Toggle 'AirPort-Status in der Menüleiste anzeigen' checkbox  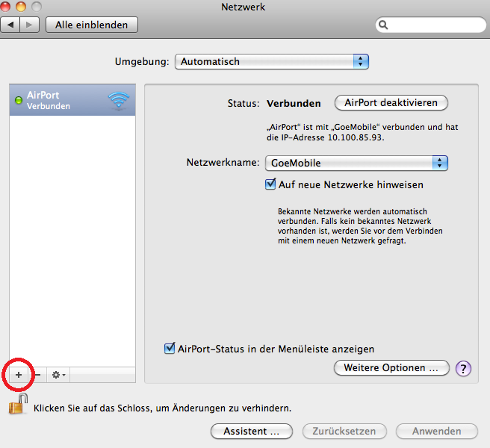click(x=170, y=348)
